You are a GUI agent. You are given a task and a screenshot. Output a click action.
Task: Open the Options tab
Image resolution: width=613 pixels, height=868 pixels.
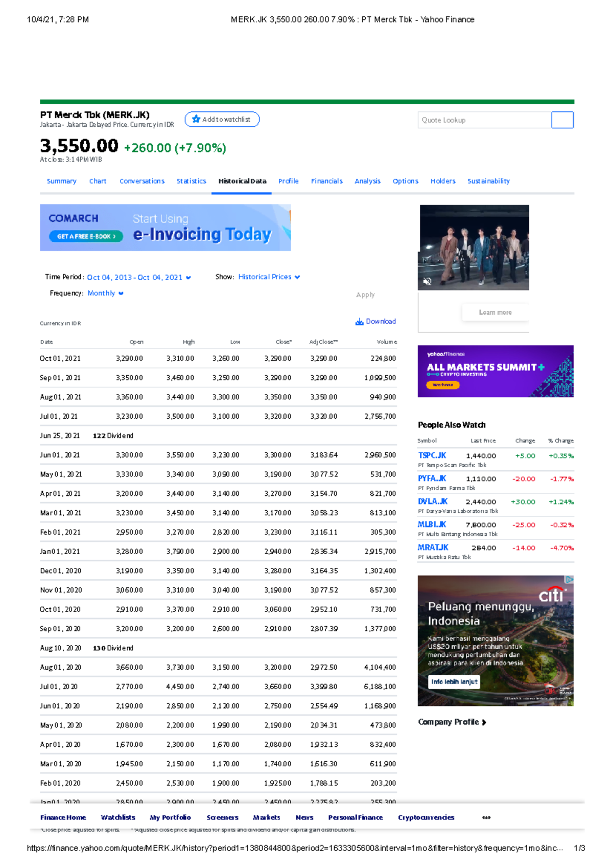(406, 181)
